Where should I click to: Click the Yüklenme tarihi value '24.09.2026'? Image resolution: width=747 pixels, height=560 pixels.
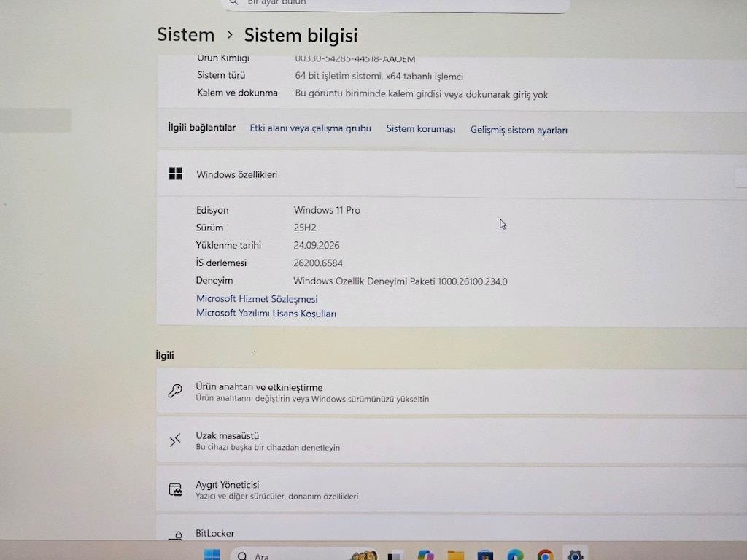317,245
